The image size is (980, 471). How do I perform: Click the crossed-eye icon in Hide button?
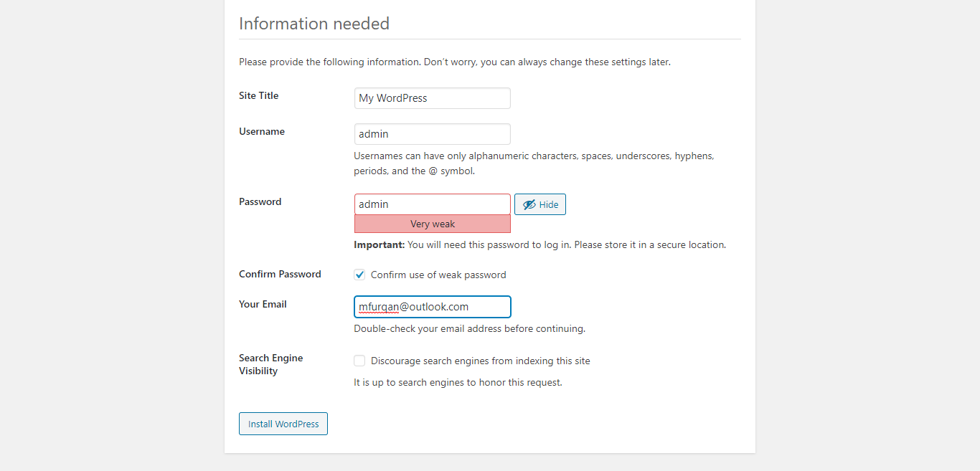(x=529, y=204)
